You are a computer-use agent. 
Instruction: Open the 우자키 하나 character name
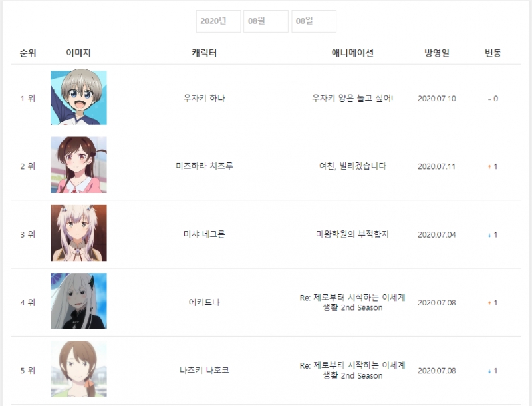204,98
